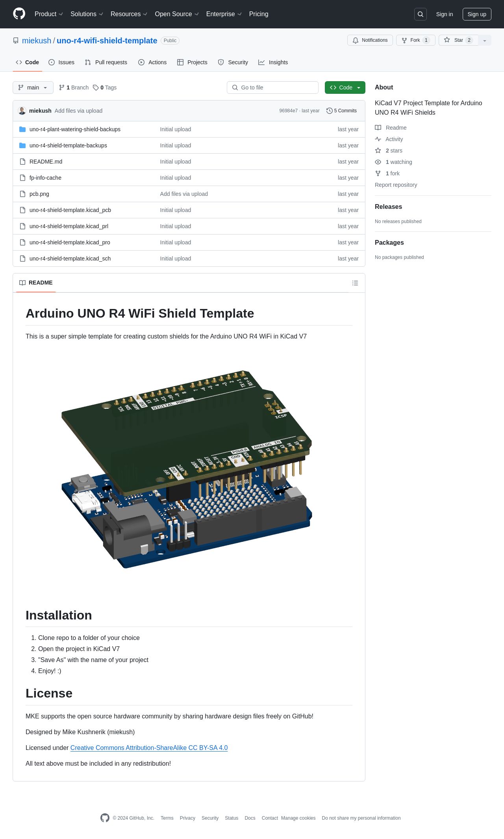
Task: Click the search magnifier icon
Action: pos(421,14)
